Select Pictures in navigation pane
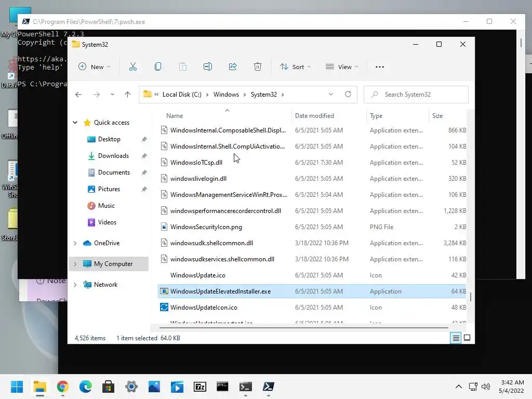The width and height of the screenshot is (532, 399). (x=109, y=189)
